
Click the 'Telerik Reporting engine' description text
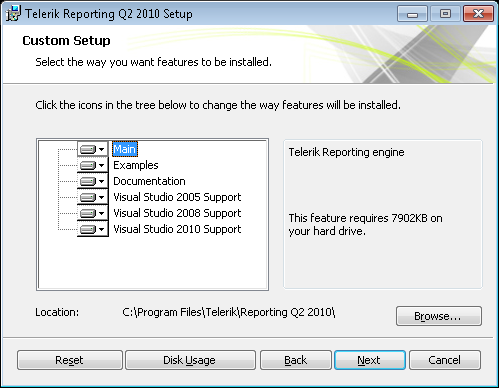click(346, 152)
